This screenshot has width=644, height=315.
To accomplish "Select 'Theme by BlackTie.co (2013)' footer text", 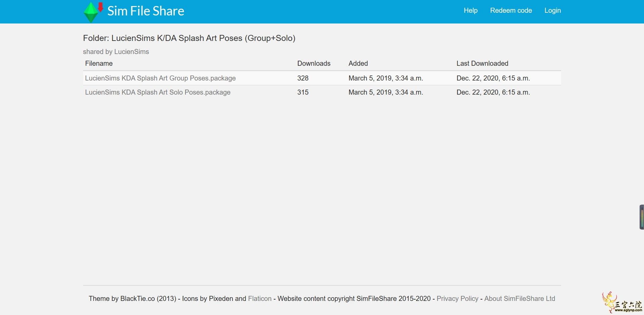I will [x=132, y=299].
